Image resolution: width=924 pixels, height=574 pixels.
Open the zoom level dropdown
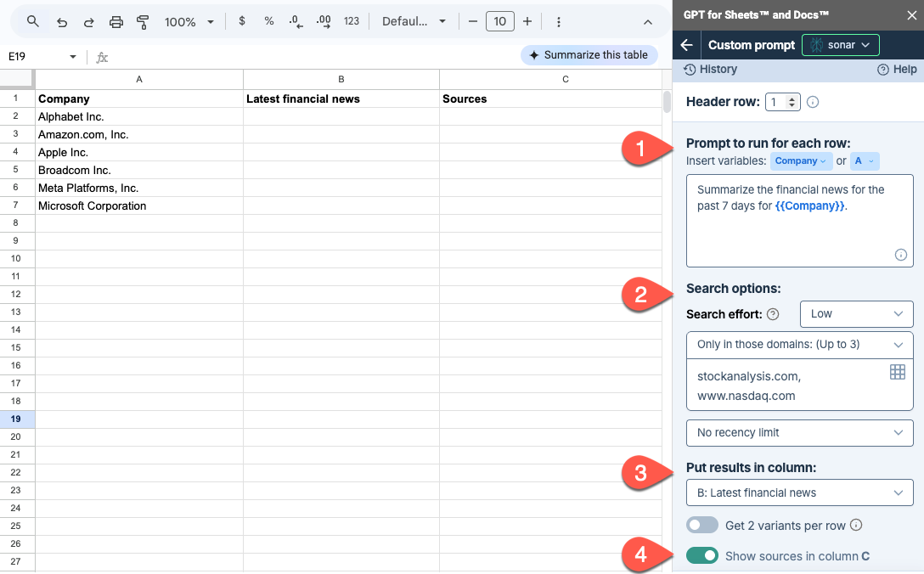click(189, 22)
